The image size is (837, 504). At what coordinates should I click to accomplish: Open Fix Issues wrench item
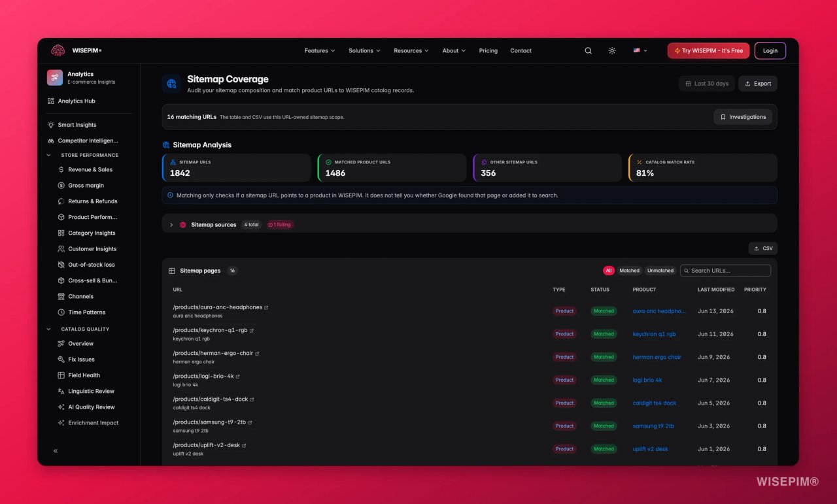coord(77,360)
